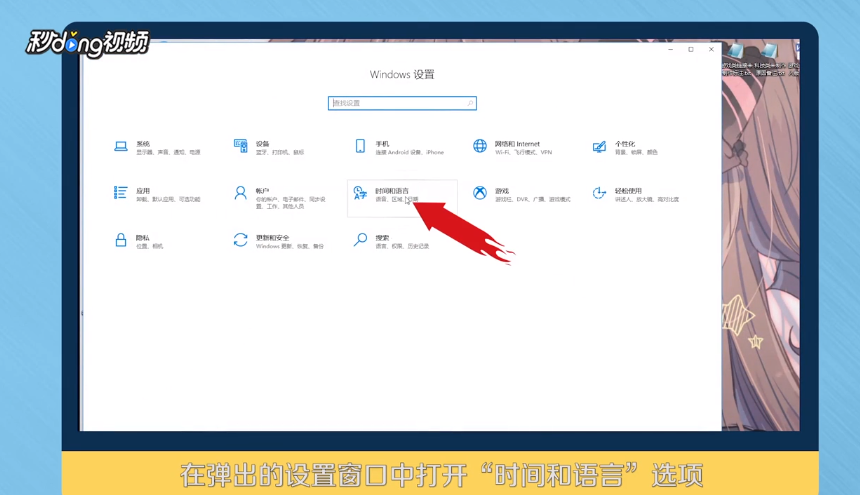Open the 更新和安全 (Update & Security) icon
This screenshot has width=860, height=495.
[240, 240]
